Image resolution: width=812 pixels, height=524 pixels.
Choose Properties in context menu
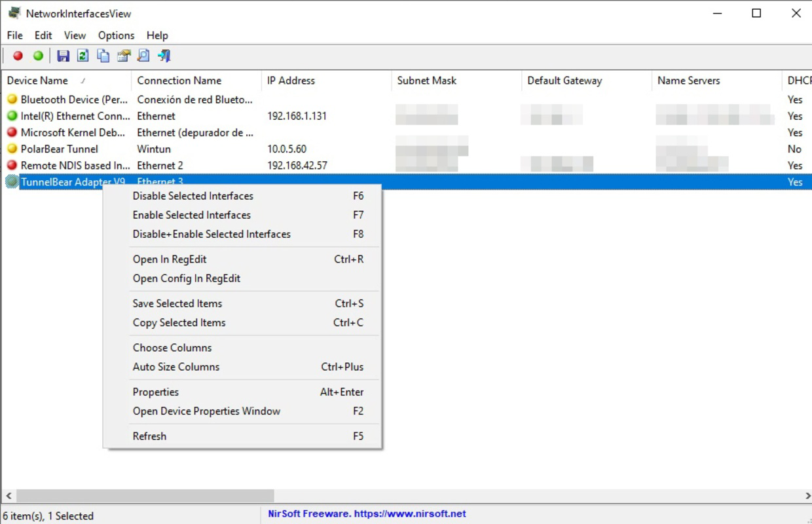pyautogui.click(x=242, y=392)
